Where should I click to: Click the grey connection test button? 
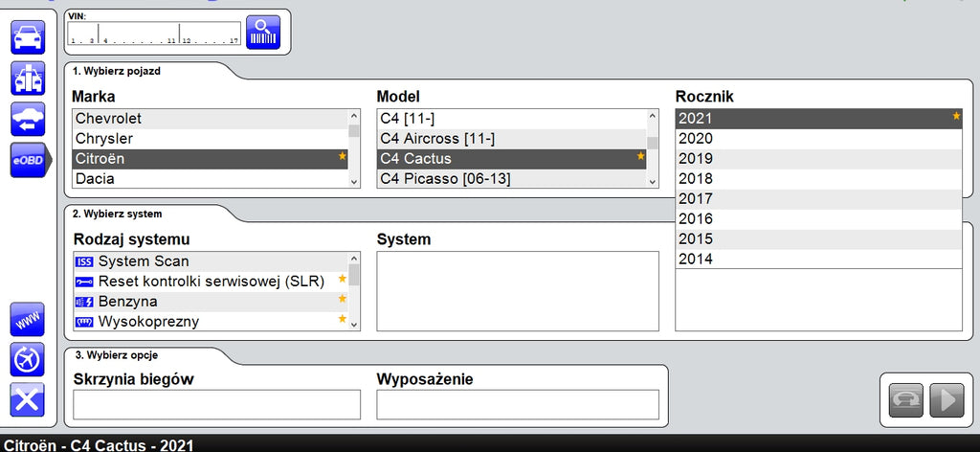[x=905, y=400]
